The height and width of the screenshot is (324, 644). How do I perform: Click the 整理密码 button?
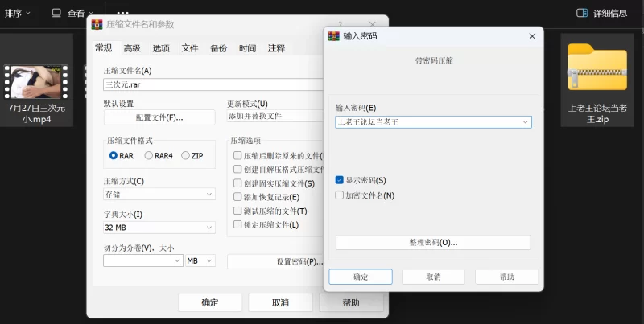click(433, 242)
